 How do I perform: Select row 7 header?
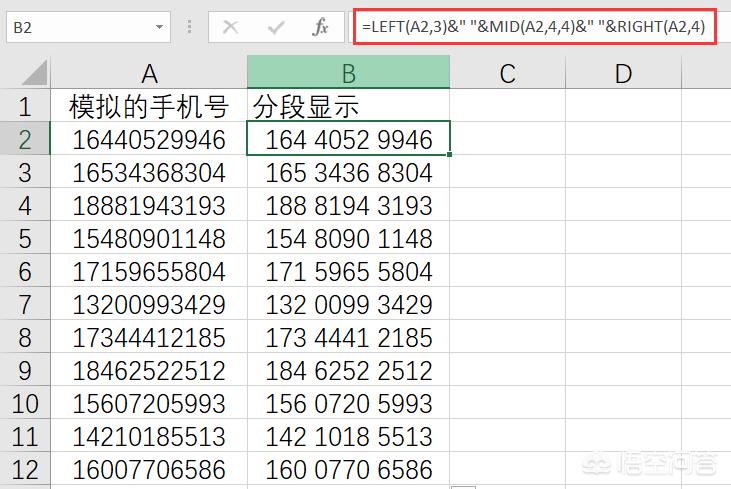coord(25,303)
